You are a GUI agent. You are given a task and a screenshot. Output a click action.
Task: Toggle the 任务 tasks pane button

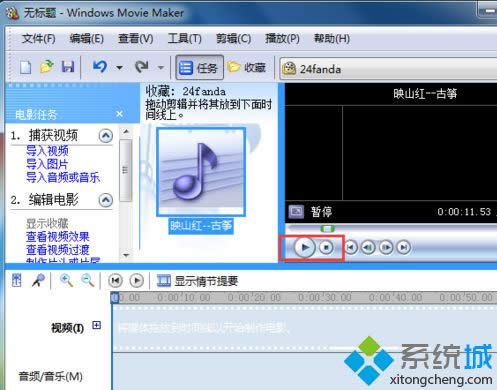(x=199, y=68)
